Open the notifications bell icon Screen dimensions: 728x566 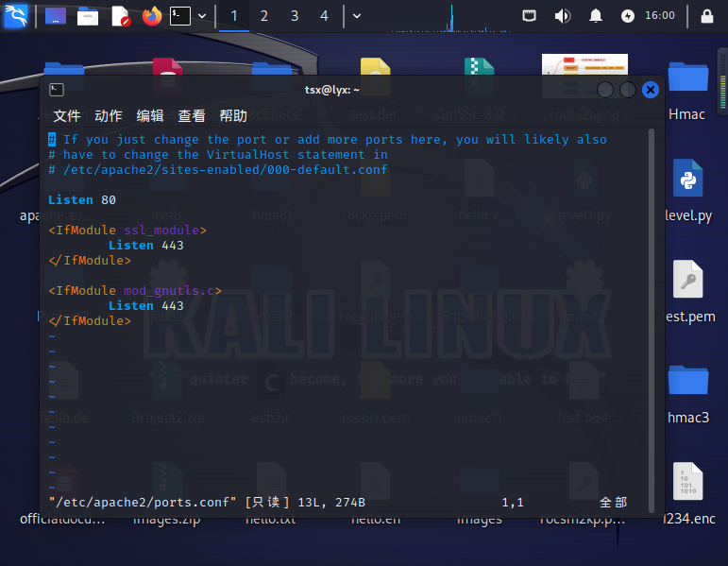[596, 16]
